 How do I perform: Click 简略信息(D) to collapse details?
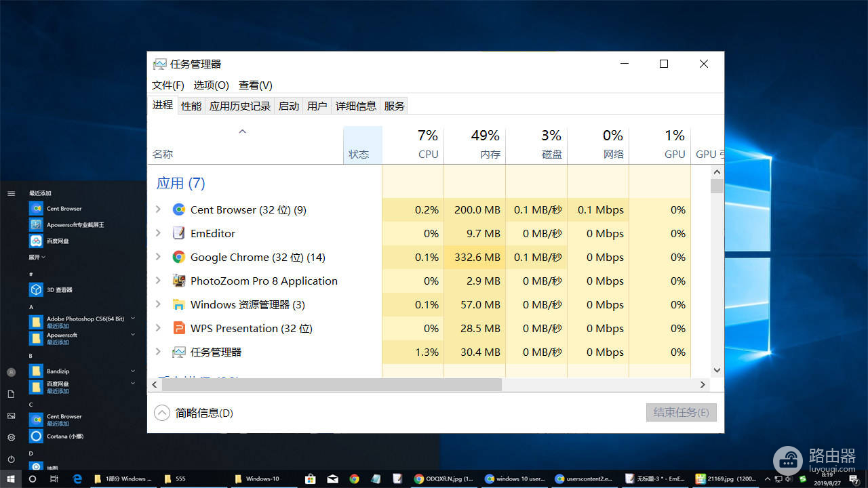click(194, 413)
